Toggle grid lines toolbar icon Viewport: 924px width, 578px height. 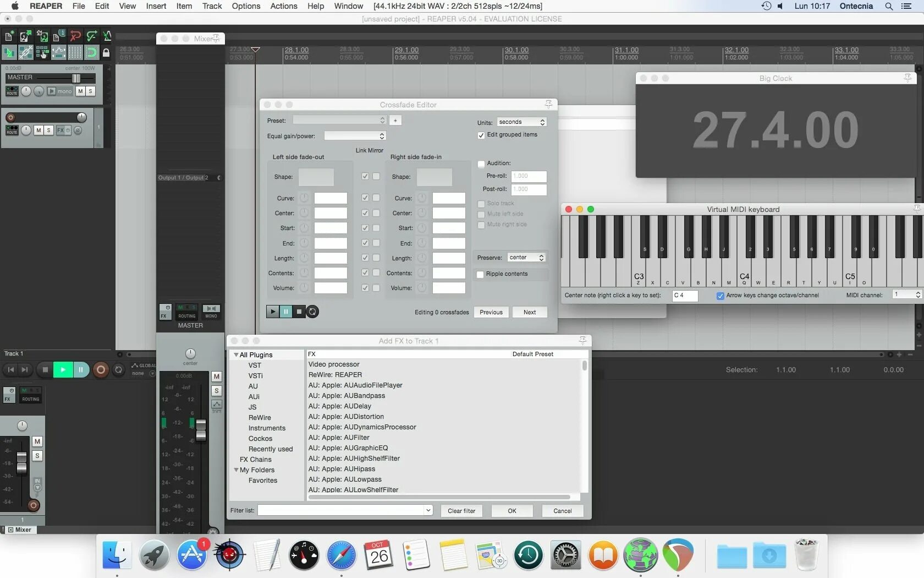75,52
